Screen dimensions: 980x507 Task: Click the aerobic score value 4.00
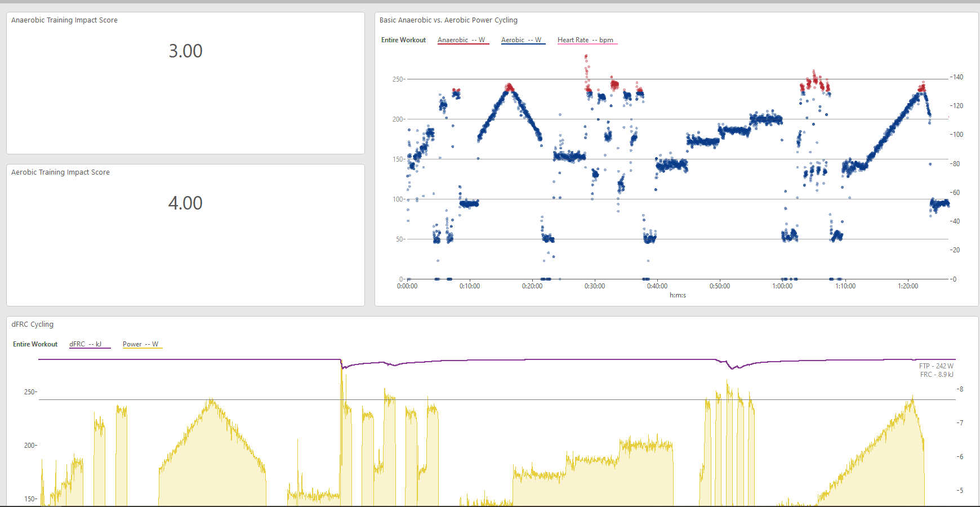pyautogui.click(x=185, y=203)
